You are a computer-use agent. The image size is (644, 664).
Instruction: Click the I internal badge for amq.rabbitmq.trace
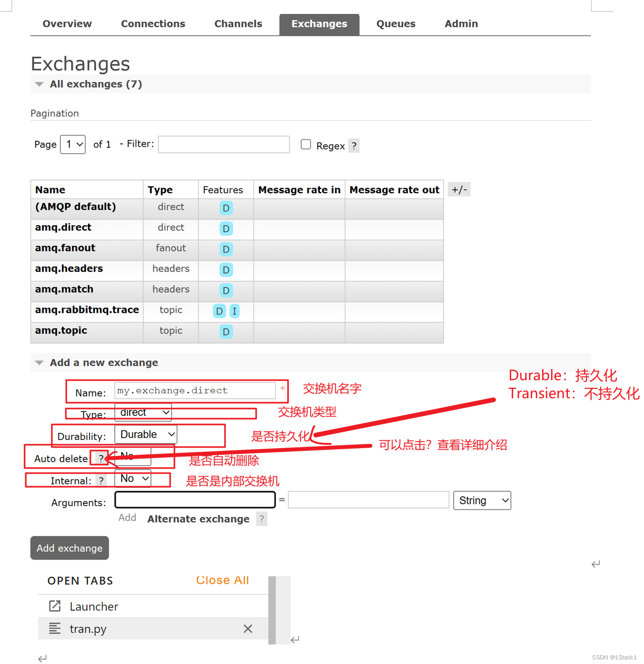click(x=234, y=311)
